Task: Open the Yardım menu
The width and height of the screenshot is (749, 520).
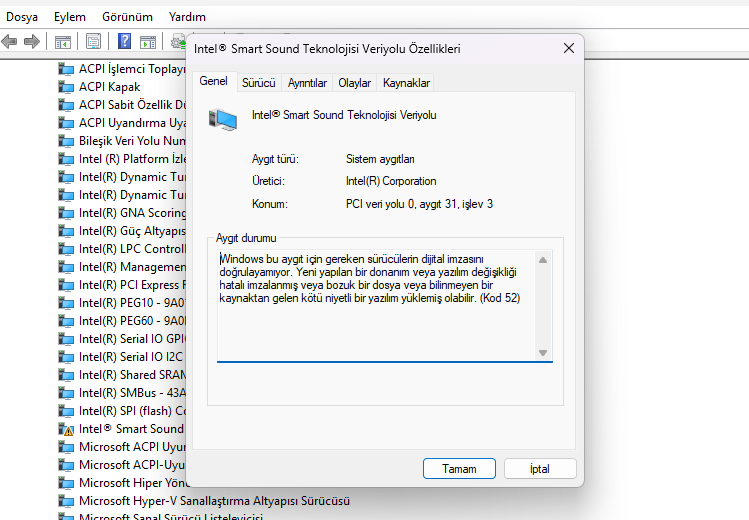Action: [187, 17]
